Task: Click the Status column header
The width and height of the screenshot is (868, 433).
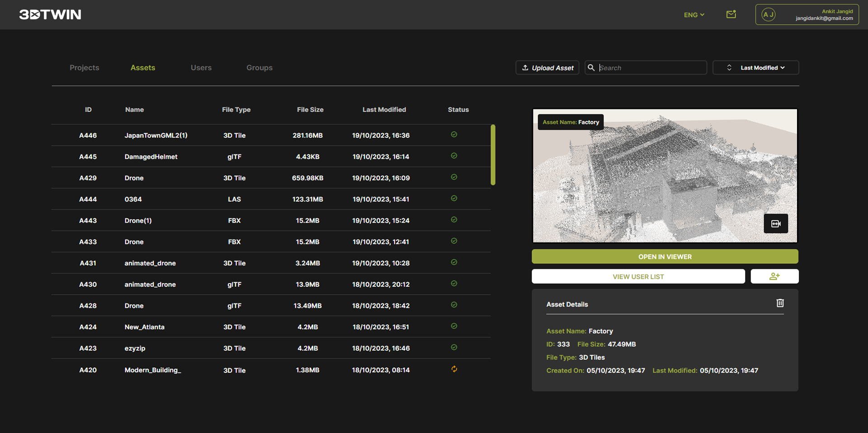Action: coord(458,109)
